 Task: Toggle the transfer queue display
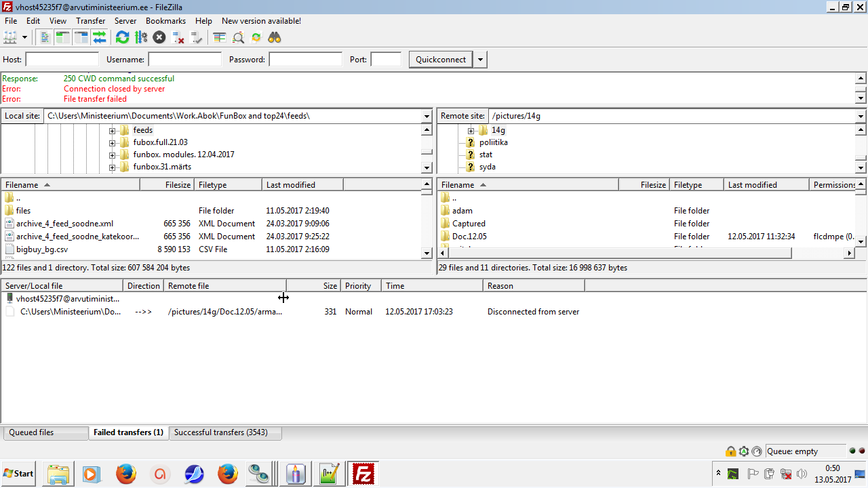(100, 37)
